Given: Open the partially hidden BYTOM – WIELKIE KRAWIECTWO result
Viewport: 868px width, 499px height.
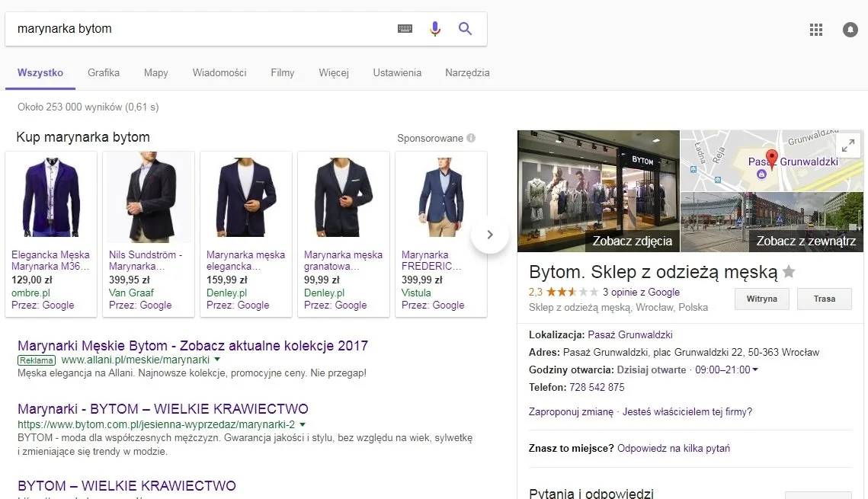Looking at the screenshot, I should pyautogui.click(x=127, y=486).
